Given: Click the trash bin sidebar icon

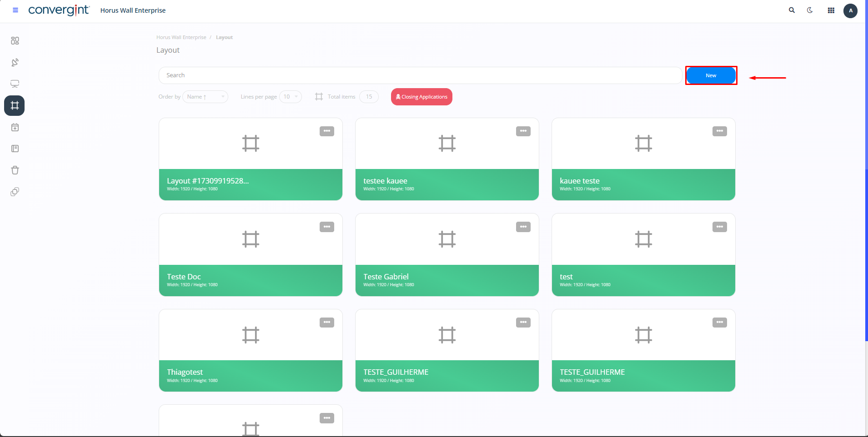Looking at the screenshot, I should (x=15, y=170).
